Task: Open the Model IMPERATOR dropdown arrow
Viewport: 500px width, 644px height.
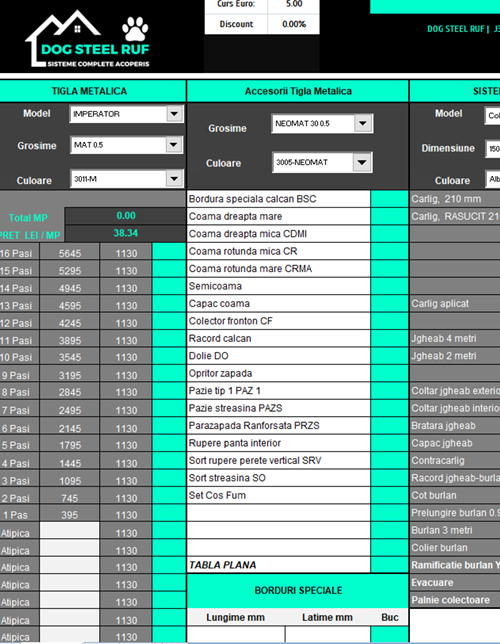Action: (175, 114)
